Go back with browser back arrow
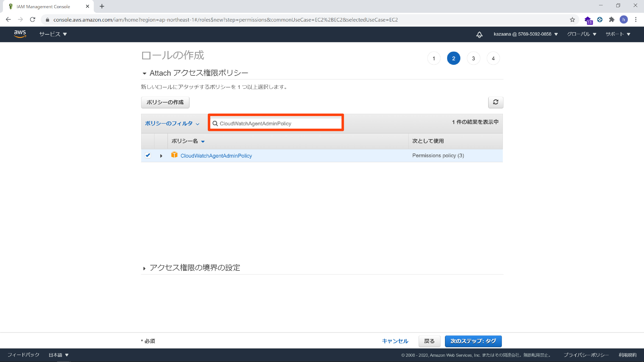This screenshot has width=644, height=362. [x=8, y=19]
